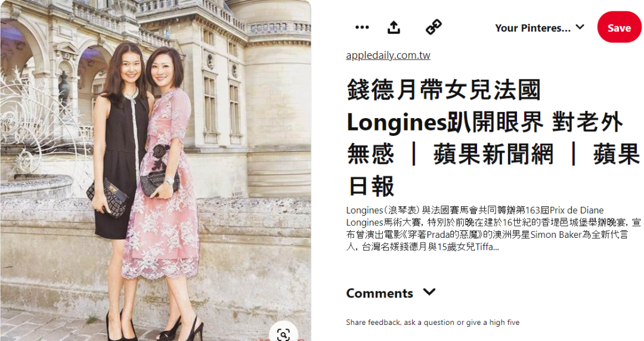644x341 pixels.
Task: Open the pin photo of two women
Action: [155, 170]
